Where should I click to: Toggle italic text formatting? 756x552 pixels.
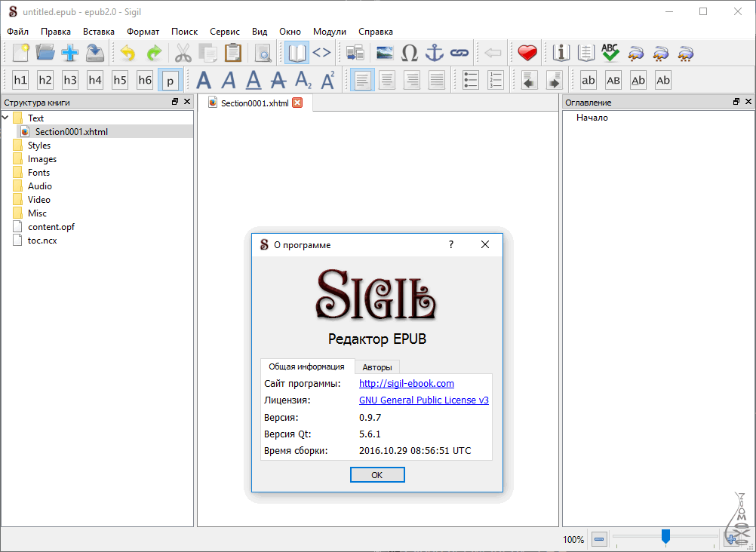pyautogui.click(x=229, y=80)
